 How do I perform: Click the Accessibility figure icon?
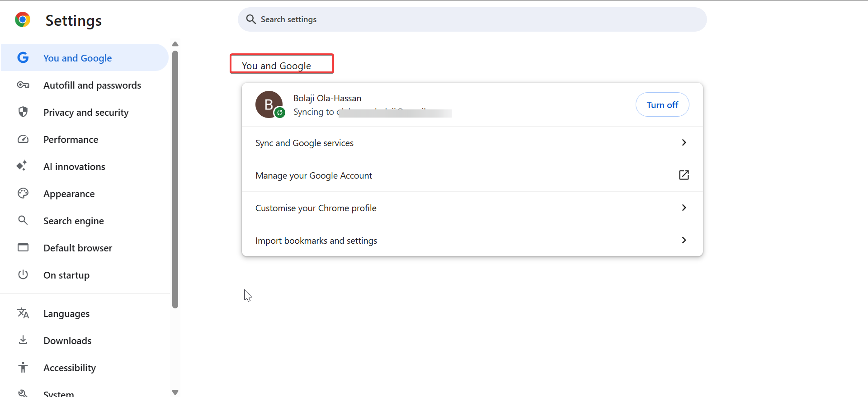23,367
